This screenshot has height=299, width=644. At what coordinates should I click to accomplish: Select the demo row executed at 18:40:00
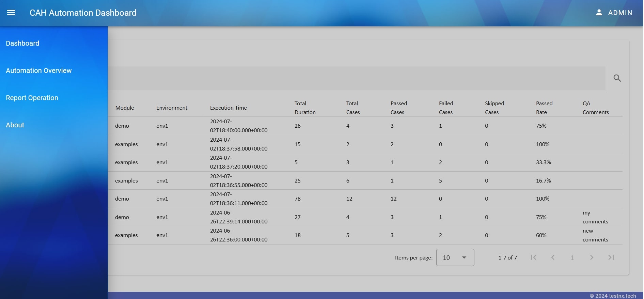pos(365,126)
